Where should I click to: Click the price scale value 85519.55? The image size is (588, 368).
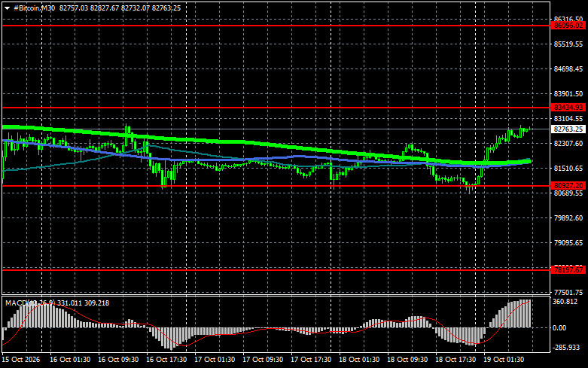(568, 44)
